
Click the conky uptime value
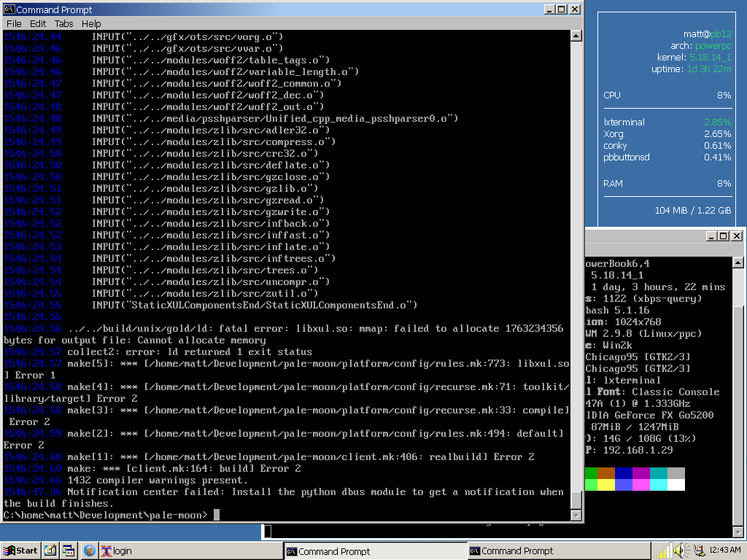(709, 69)
